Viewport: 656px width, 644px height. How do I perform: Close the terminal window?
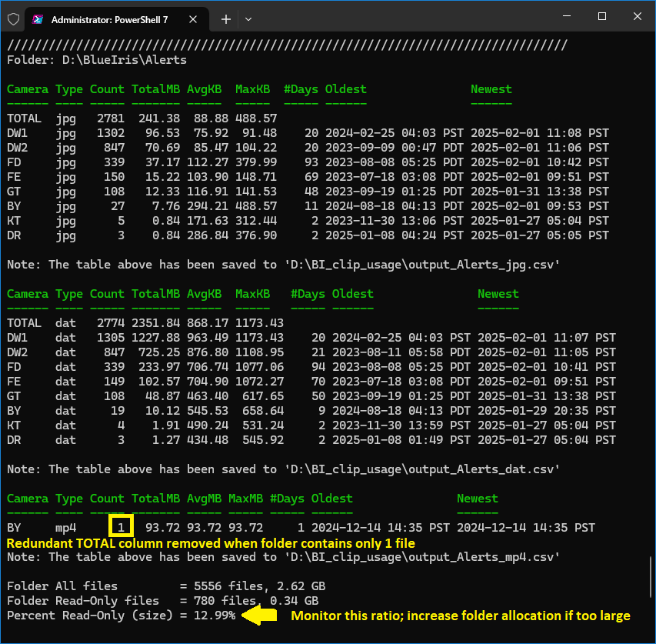pyautogui.click(x=638, y=17)
